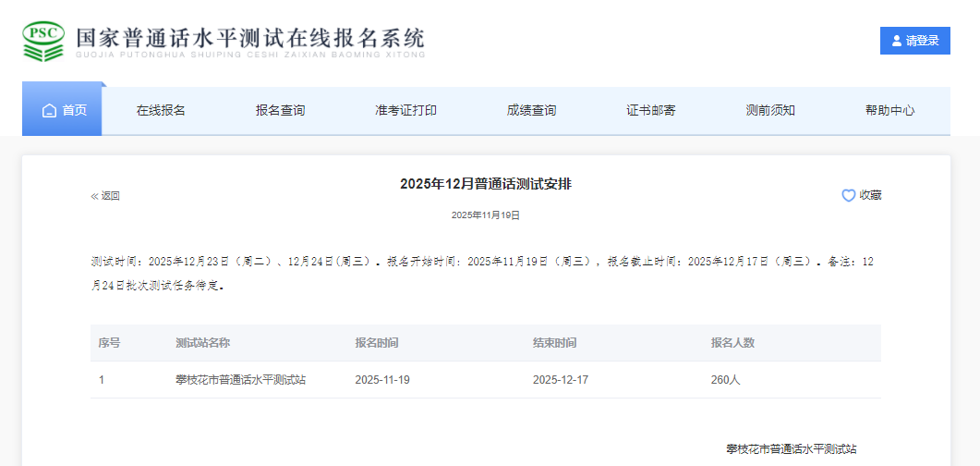Click the PSC logo icon
The image size is (980, 466).
pyautogui.click(x=43, y=41)
